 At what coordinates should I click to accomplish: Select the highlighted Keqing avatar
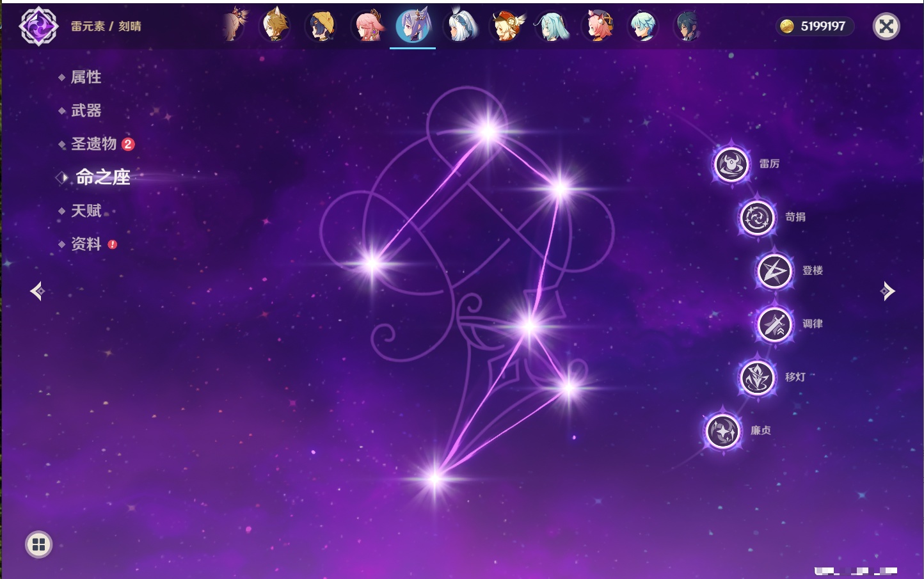[413, 26]
